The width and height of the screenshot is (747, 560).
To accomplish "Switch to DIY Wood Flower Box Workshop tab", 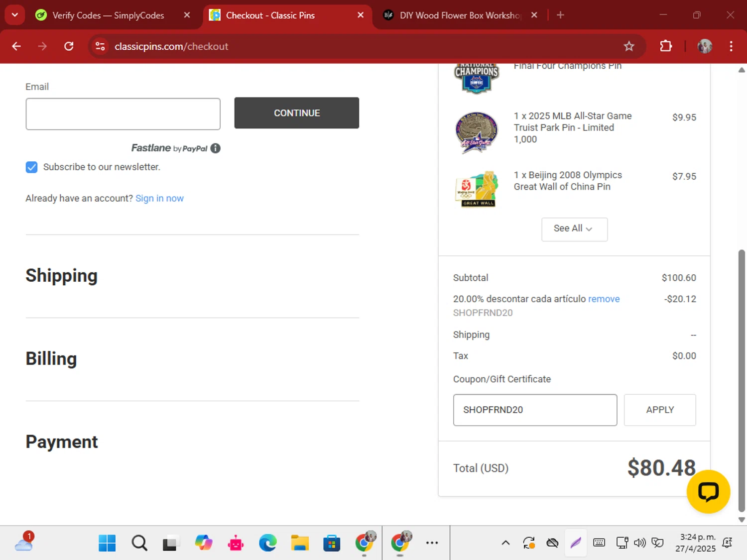I will click(460, 15).
